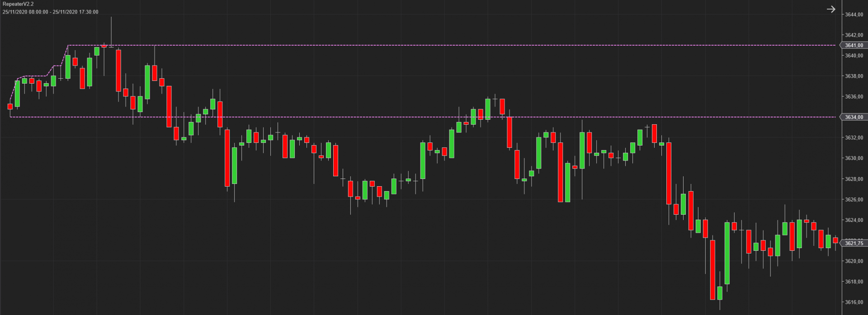
Task: Click the 3636,00 price axis label
Action: (854, 97)
